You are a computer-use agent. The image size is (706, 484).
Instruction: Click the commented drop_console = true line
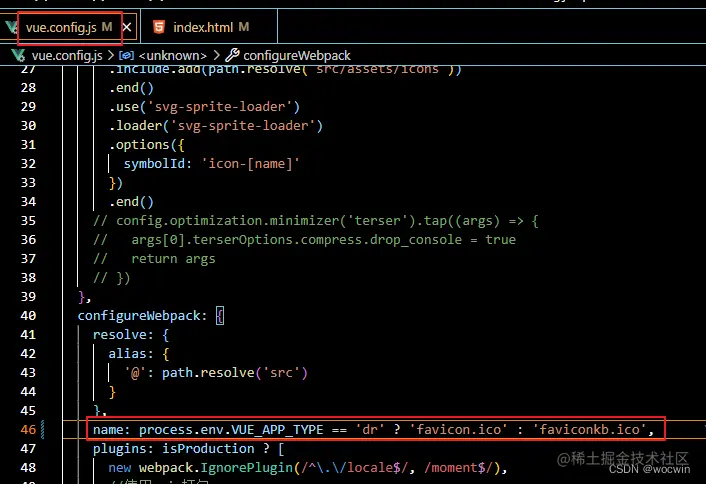pyautogui.click(x=304, y=240)
